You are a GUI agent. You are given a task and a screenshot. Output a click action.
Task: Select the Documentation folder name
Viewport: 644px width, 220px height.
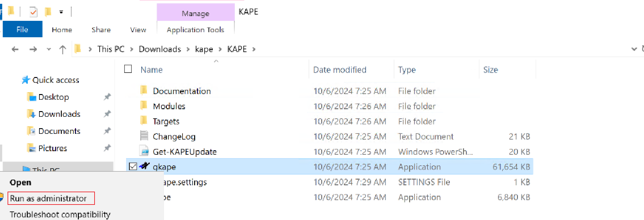182,91
